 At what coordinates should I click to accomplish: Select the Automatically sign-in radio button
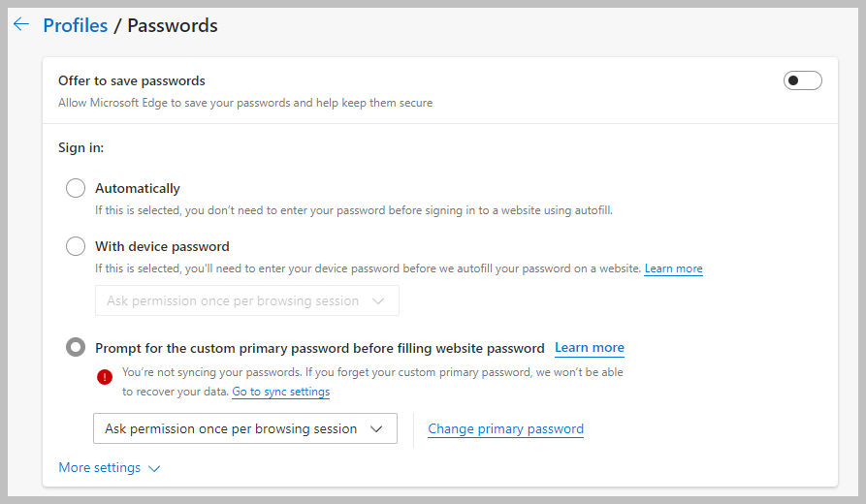tap(76, 188)
